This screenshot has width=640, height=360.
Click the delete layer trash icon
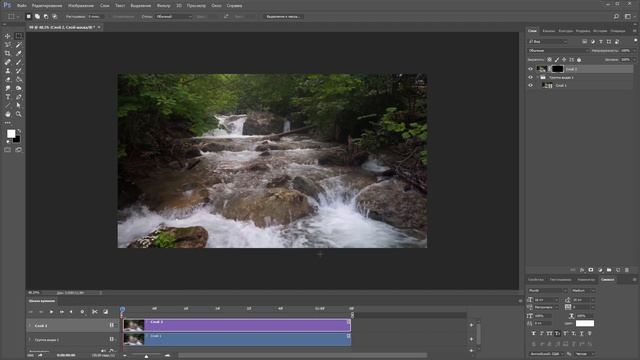[x=627, y=270]
